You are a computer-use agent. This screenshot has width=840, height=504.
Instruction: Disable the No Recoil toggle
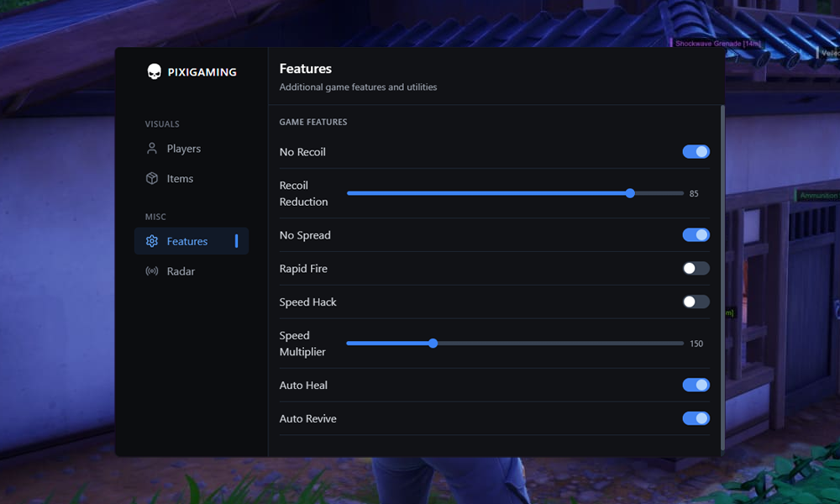(x=696, y=151)
